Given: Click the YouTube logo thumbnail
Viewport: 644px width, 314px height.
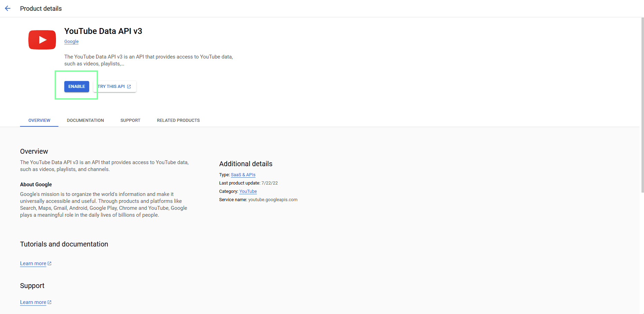Looking at the screenshot, I should [x=42, y=40].
